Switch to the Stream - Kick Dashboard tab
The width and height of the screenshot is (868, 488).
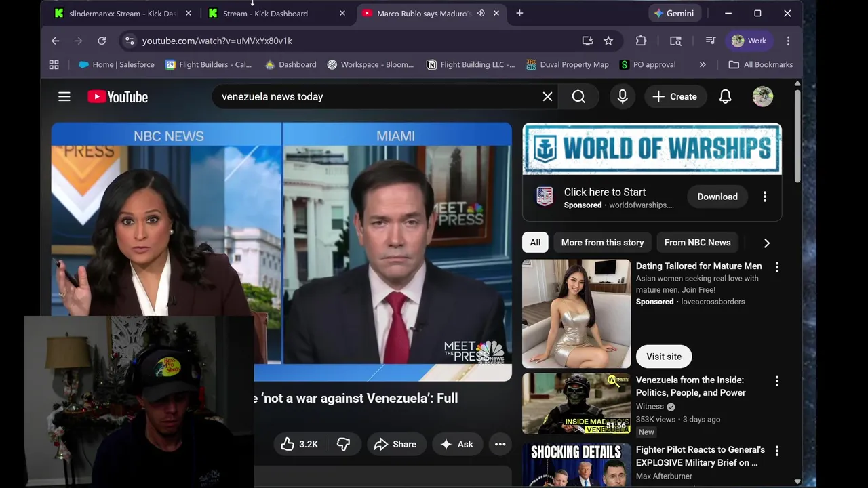point(265,13)
